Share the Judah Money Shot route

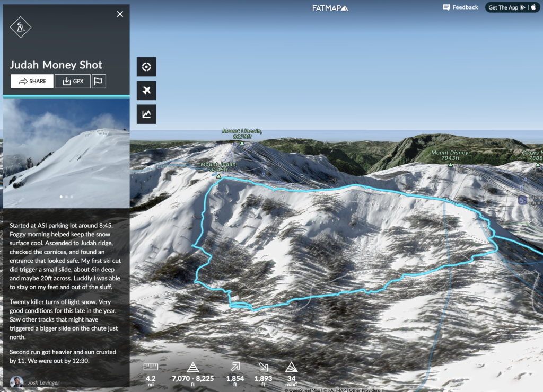pos(32,81)
